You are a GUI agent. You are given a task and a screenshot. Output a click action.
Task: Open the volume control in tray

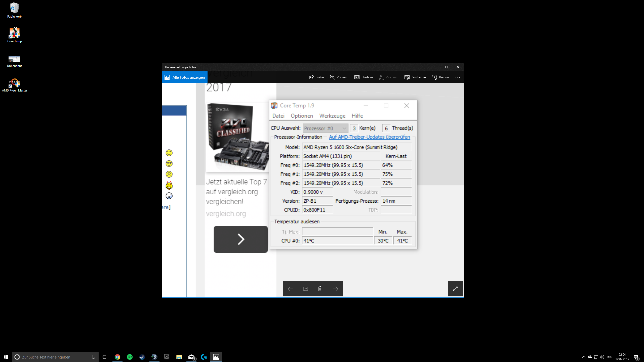click(602, 357)
